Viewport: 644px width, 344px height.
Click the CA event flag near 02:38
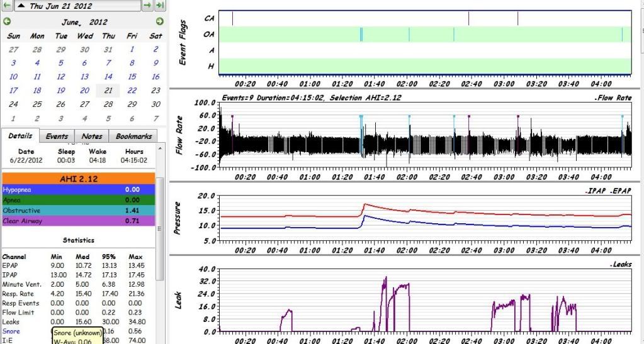click(468, 18)
